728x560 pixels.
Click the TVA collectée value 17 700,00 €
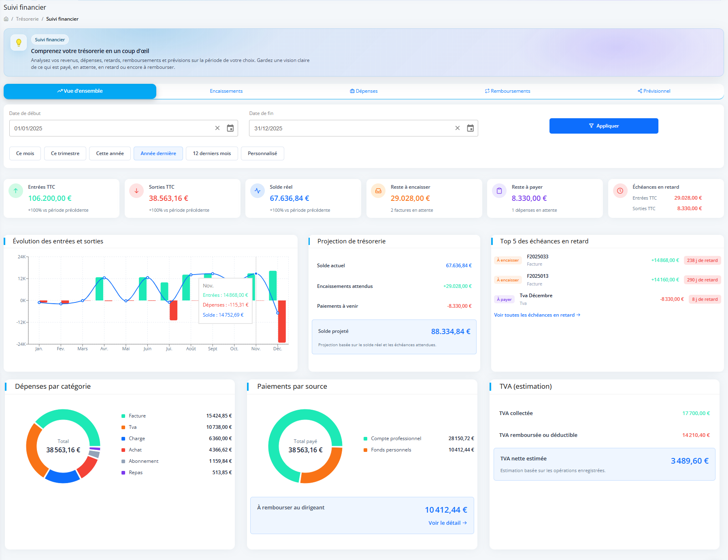point(696,413)
